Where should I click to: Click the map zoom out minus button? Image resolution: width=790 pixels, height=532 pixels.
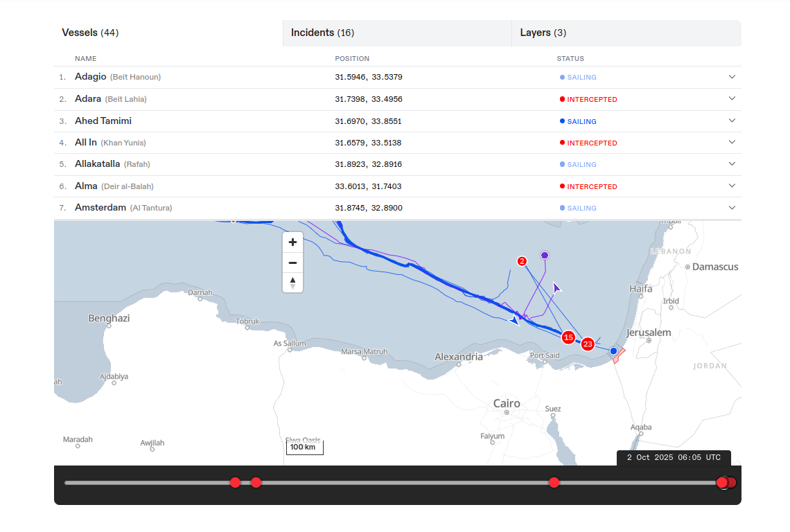[x=292, y=263]
